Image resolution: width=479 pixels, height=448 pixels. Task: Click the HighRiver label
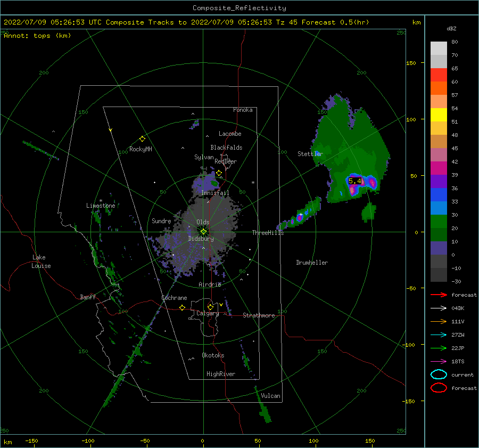click(221, 374)
